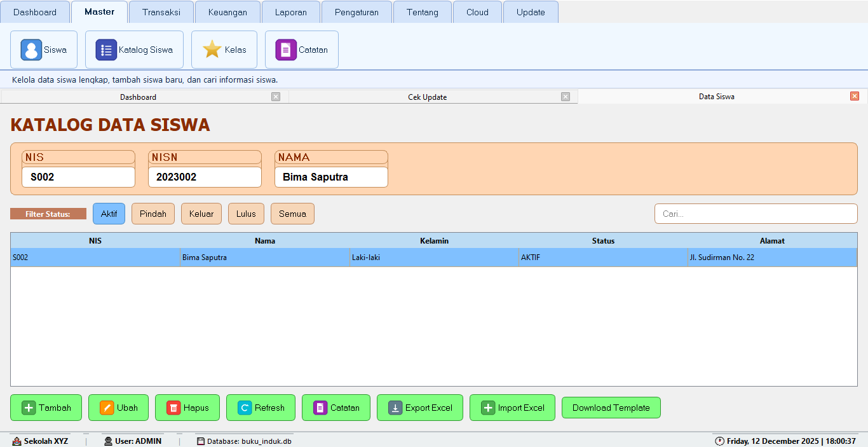Show all students with Semua filter
The width and height of the screenshot is (868, 447).
click(292, 214)
